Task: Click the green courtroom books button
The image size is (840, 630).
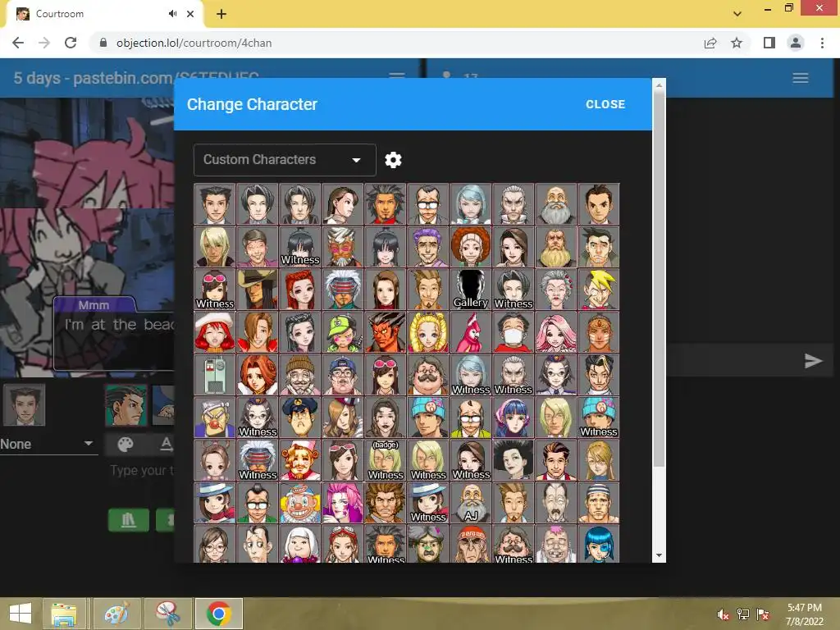Action: pyautogui.click(x=129, y=519)
